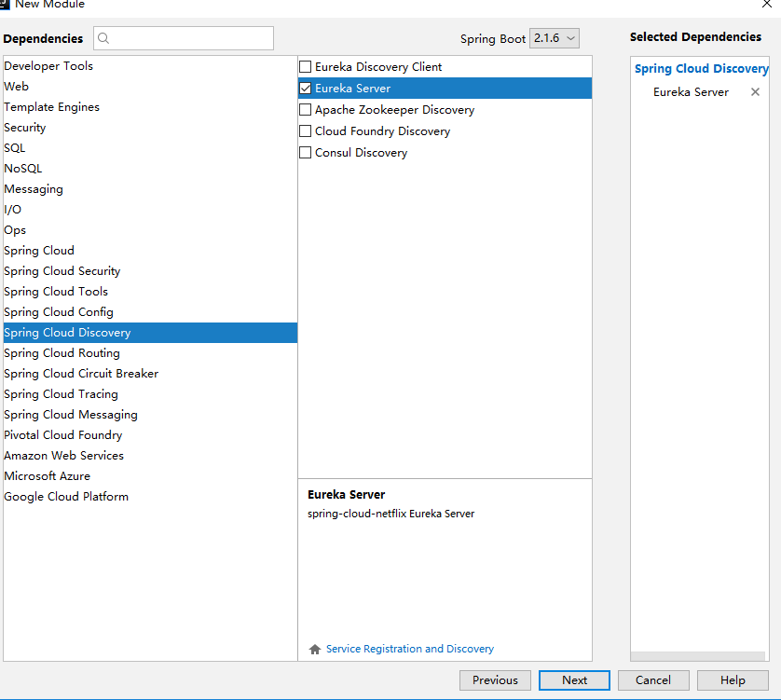Select the I/O category
This screenshot has height=700, width=781.
[x=150, y=209]
